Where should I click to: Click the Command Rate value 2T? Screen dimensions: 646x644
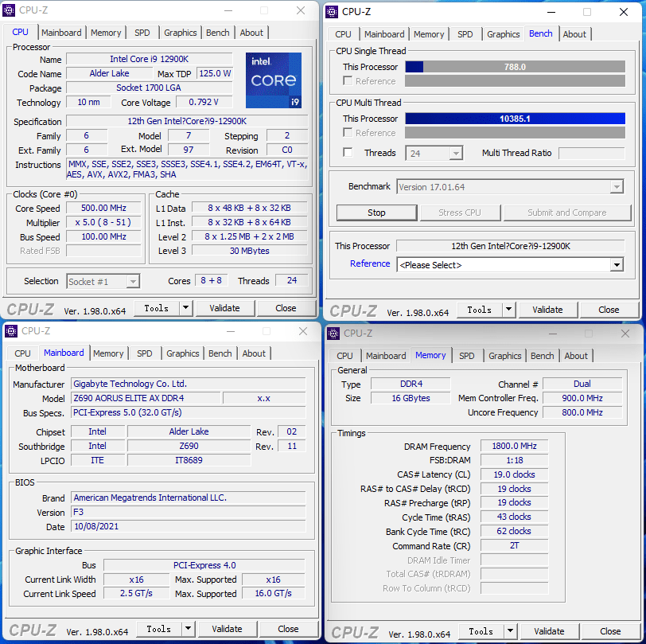(514, 545)
